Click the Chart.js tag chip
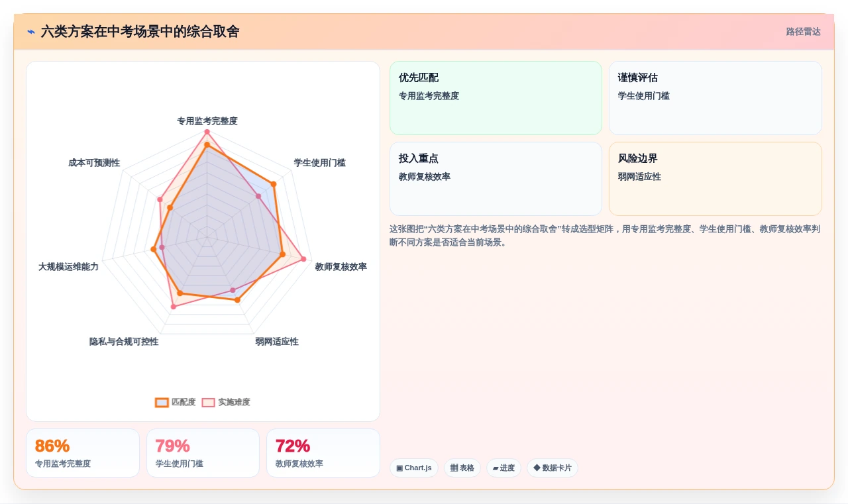This screenshot has height=504, width=848. pos(414,468)
